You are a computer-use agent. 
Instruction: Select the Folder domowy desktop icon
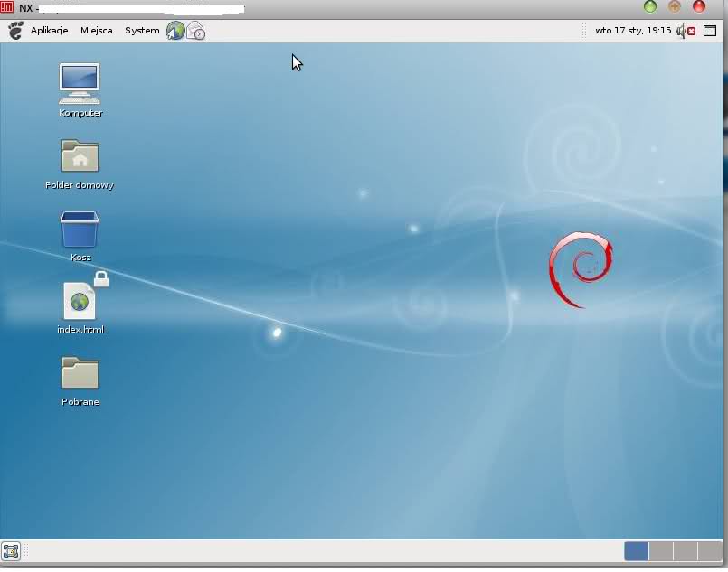coord(80,155)
